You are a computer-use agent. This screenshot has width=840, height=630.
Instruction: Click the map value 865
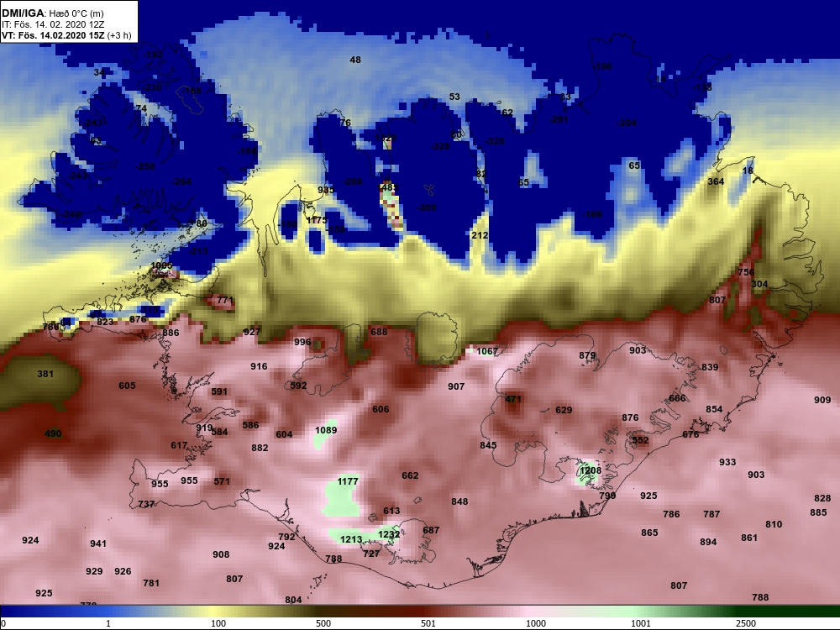click(x=649, y=533)
